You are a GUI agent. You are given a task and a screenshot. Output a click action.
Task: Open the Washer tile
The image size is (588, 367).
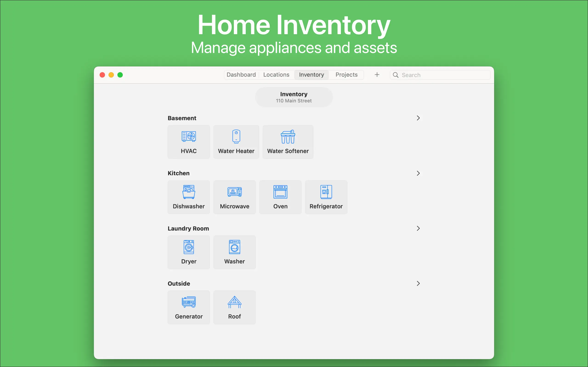pyautogui.click(x=235, y=252)
